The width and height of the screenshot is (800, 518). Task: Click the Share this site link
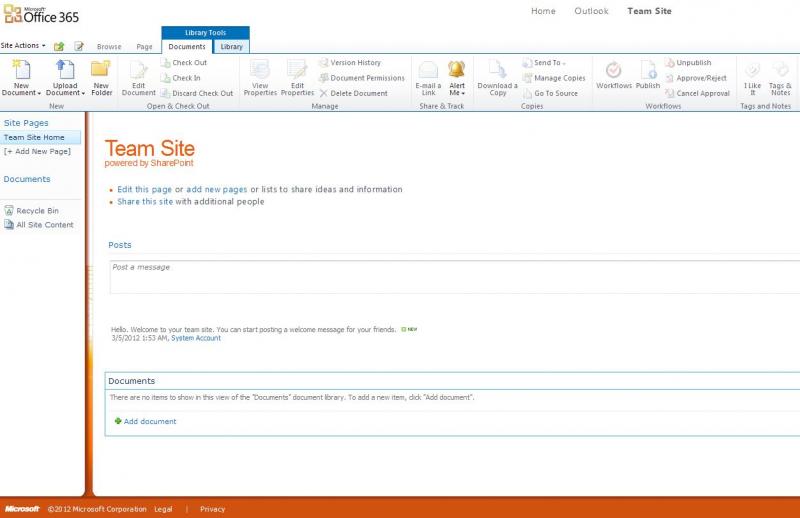tap(145, 202)
